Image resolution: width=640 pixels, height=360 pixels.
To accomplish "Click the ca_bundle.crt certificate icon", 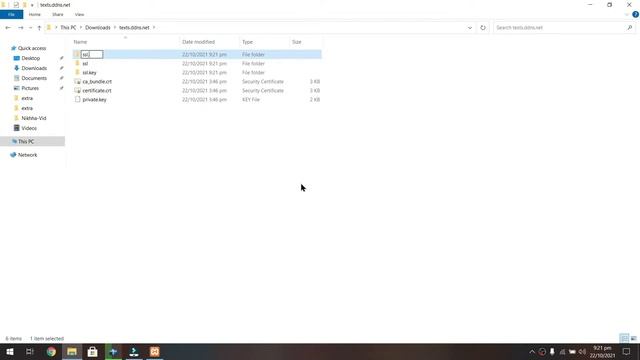I will [78, 82].
